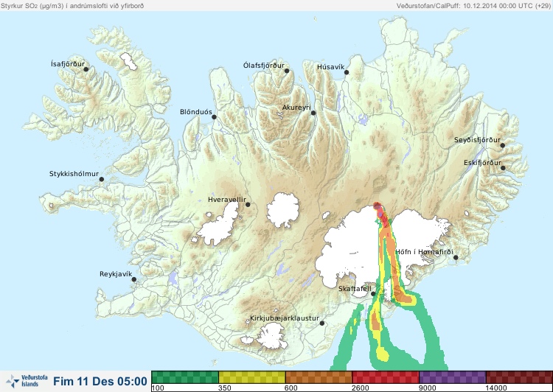
Task: Select the Reykjavík map label
Action: (116, 274)
